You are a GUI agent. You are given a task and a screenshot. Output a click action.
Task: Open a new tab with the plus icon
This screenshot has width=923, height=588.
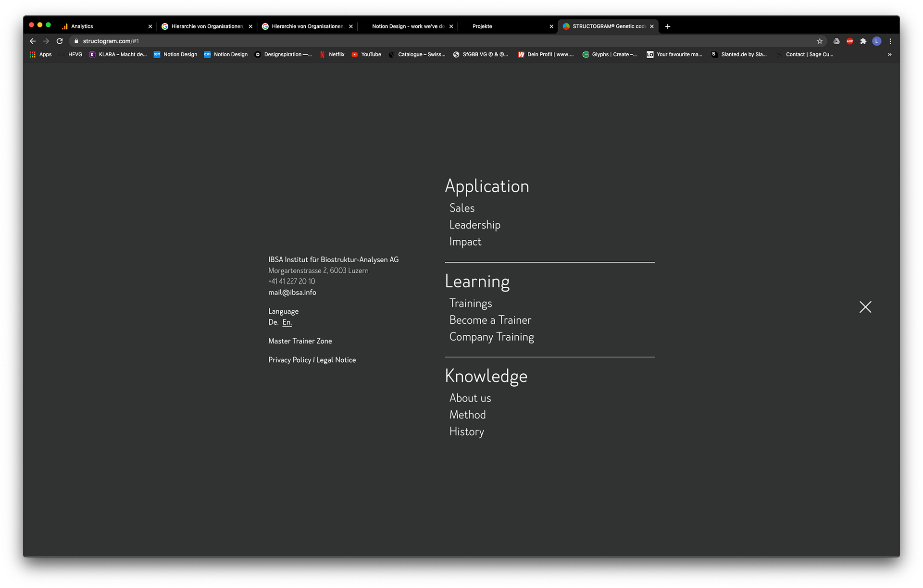(668, 26)
